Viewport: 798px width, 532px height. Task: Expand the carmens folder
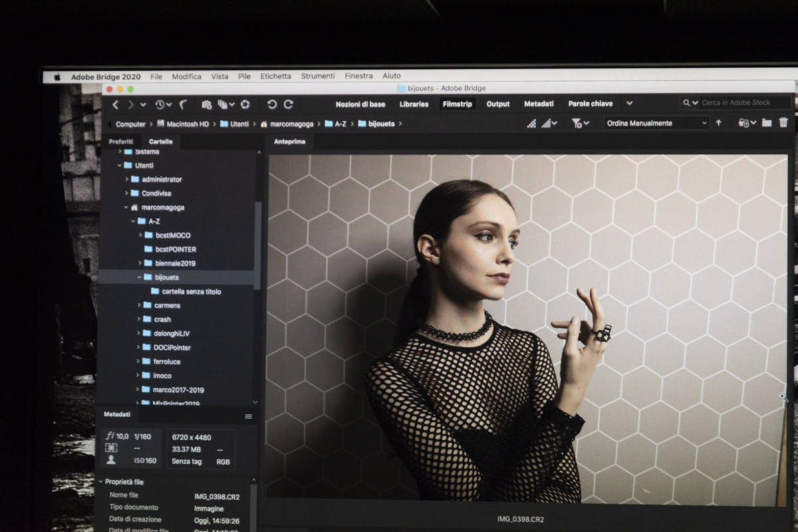click(139, 305)
